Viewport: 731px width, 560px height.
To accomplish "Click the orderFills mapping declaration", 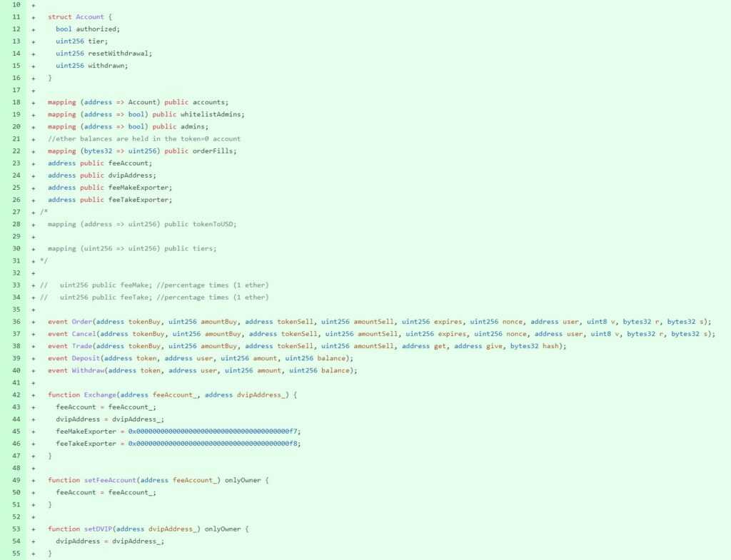I will pyautogui.click(x=141, y=151).
